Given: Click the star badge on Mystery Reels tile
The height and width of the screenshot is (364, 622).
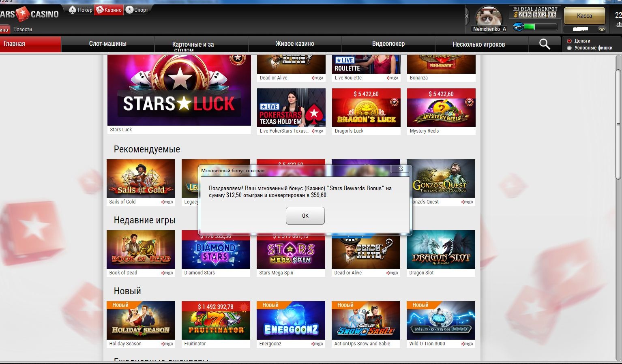Looking at the screenshot, I should click(x=469, y=103).
